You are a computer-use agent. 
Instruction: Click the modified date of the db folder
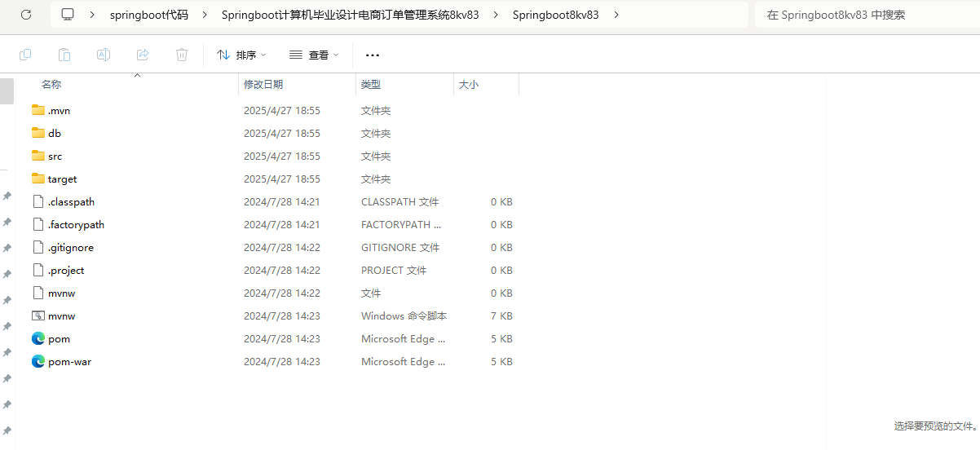(282, 133)
